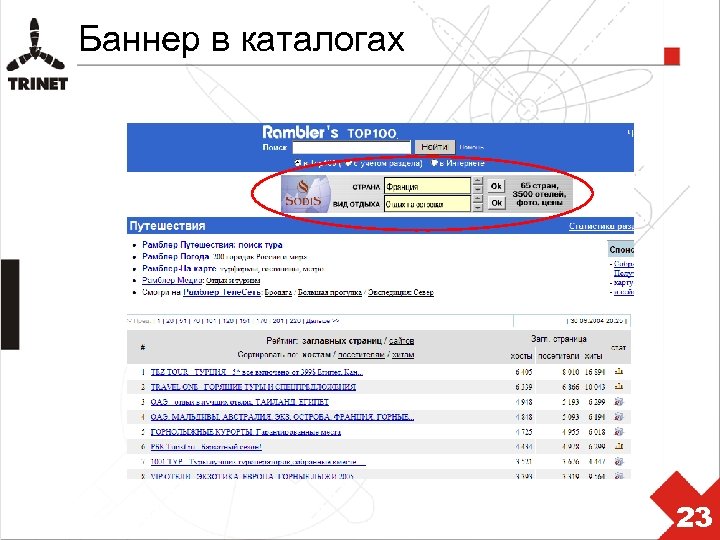Click the Sodis banner logo

tap(305, 194)
